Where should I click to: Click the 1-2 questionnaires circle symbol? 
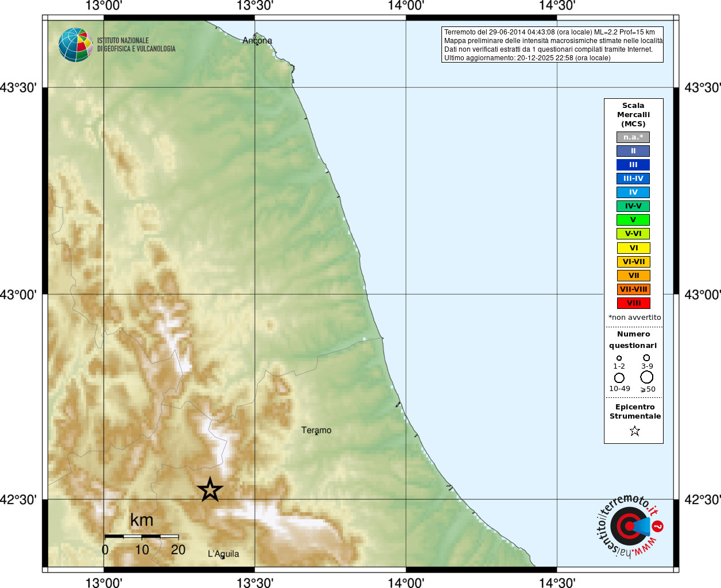coord(619,358)
